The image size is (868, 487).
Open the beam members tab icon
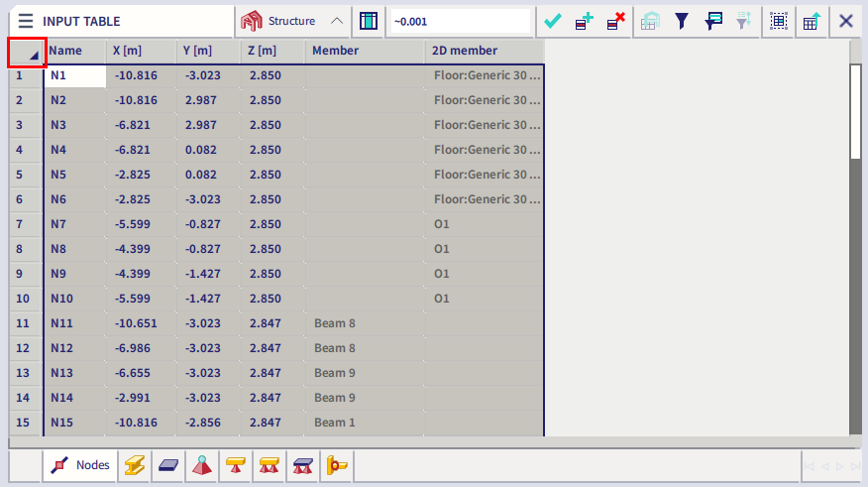pos(132,464)
